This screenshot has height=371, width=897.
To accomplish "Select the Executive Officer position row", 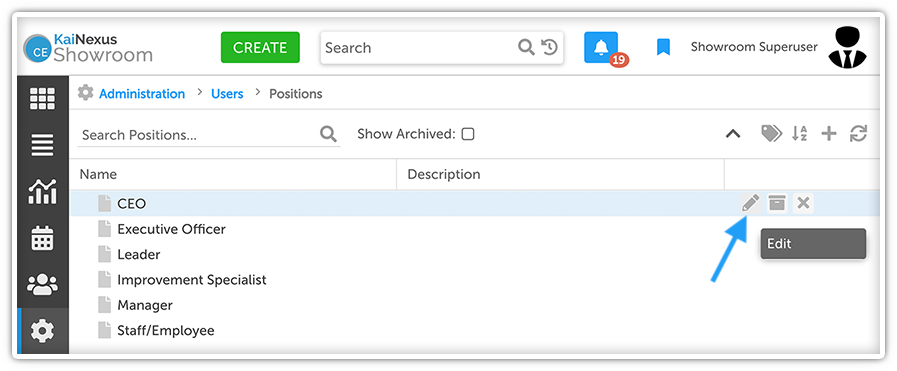I will click(474, 229).
